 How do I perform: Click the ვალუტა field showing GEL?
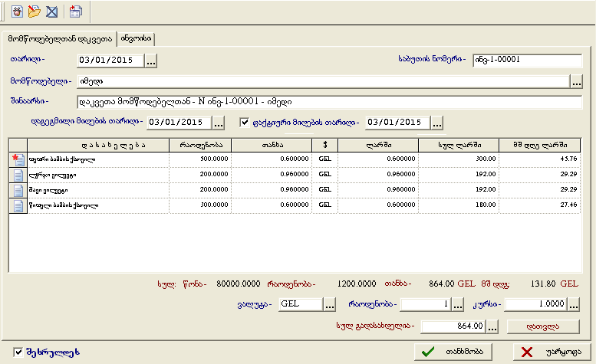pos(301,304)
